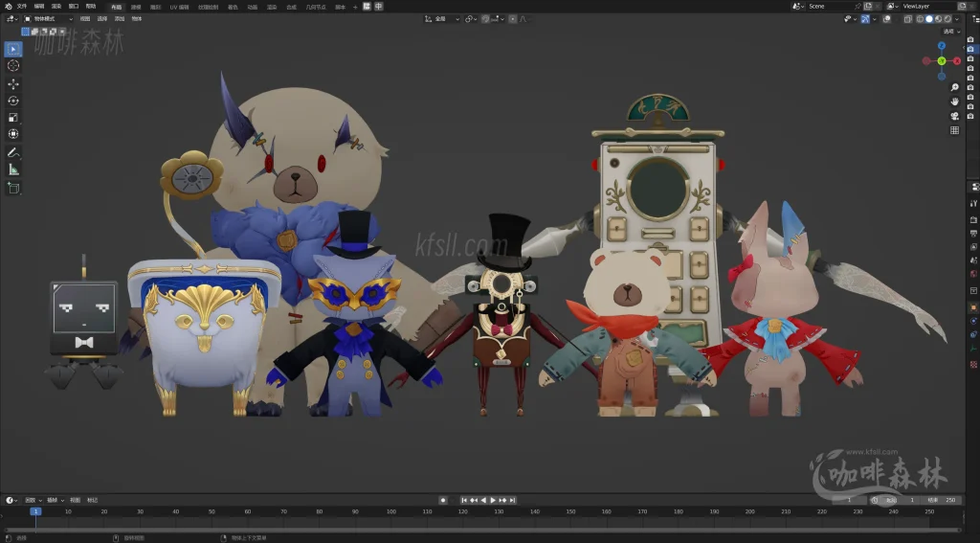Select the Move tool
The image size is (980, 543).
13,84
